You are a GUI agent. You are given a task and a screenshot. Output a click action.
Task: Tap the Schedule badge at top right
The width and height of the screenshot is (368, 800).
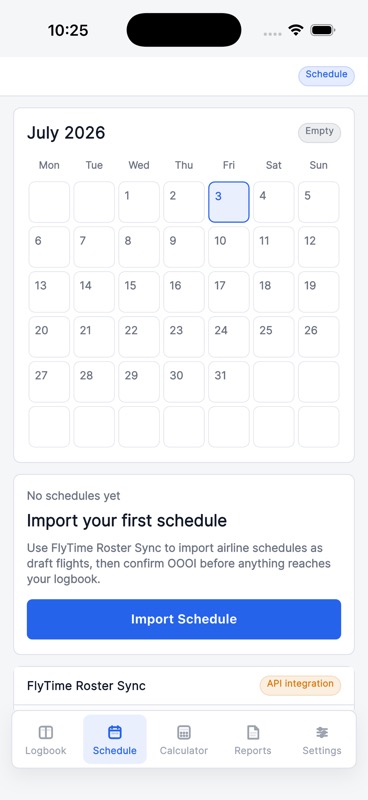click(327, 74)
